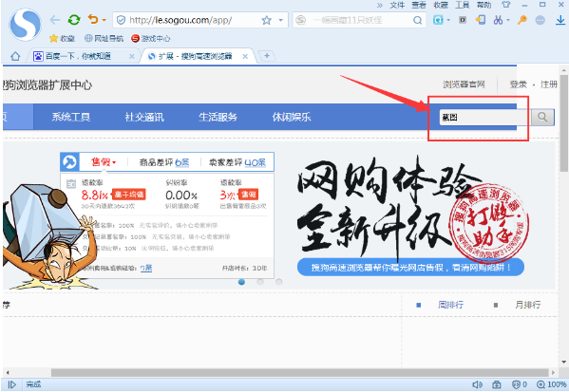
Task: Click the 登录 link
Action: pos(518,84)
